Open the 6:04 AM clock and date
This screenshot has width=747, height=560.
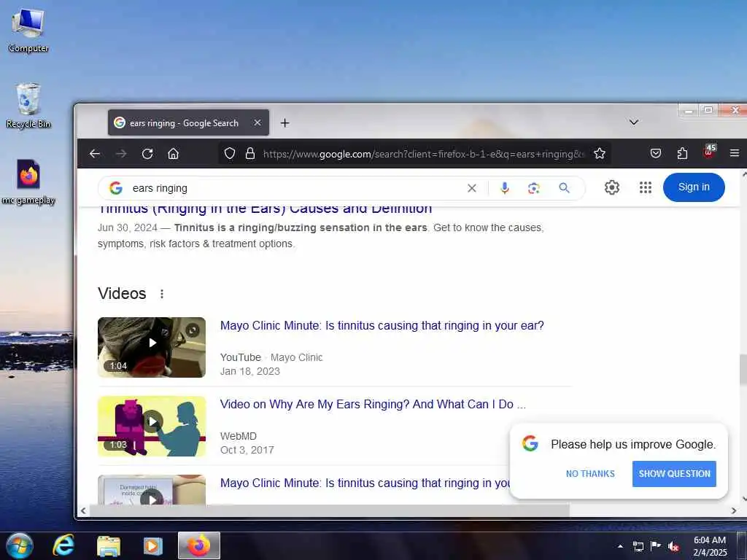coord(710,546)
